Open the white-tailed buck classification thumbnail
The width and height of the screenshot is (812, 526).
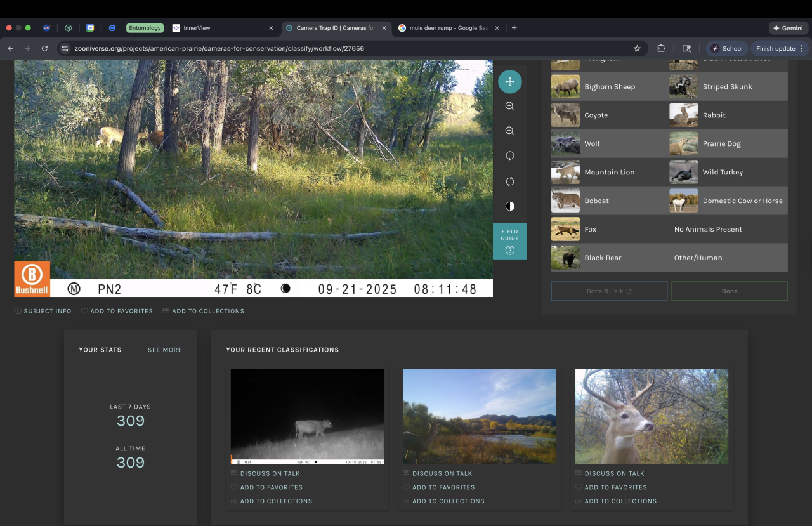tap(652, 416)
